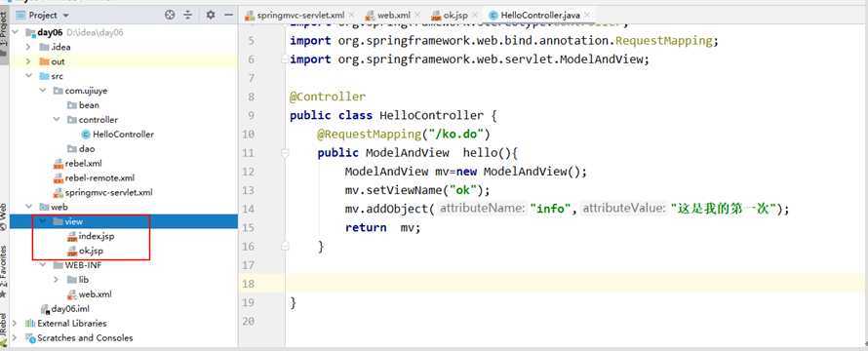
Task: Select HelloController class icon in tree
Action: (x=85, y=134)
